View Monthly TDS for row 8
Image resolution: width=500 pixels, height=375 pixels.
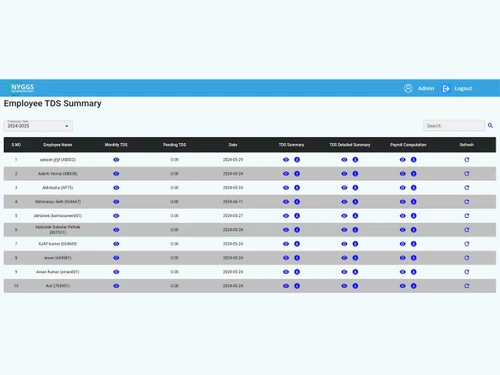click(x=116, y=258)
